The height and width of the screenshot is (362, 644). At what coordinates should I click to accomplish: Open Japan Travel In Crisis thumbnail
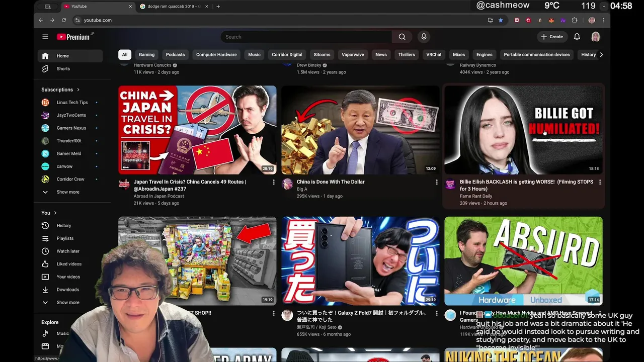tap(197, 130)
